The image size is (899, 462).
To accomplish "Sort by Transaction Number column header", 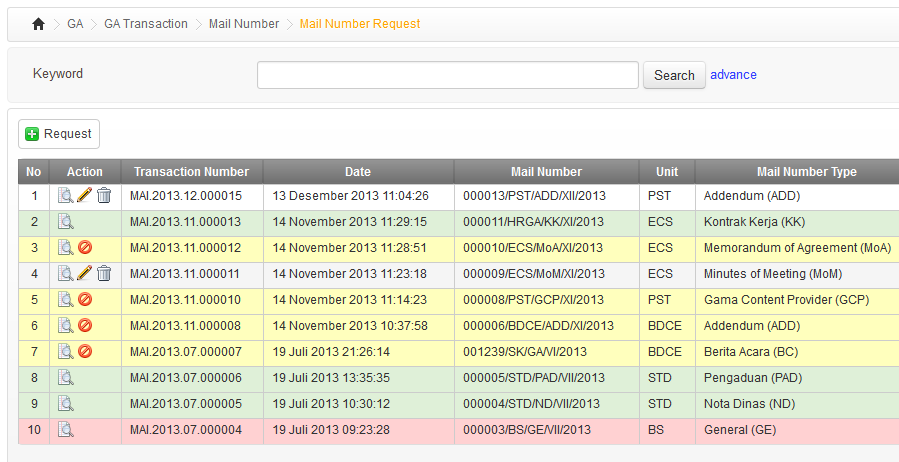I will coord(191,171).
